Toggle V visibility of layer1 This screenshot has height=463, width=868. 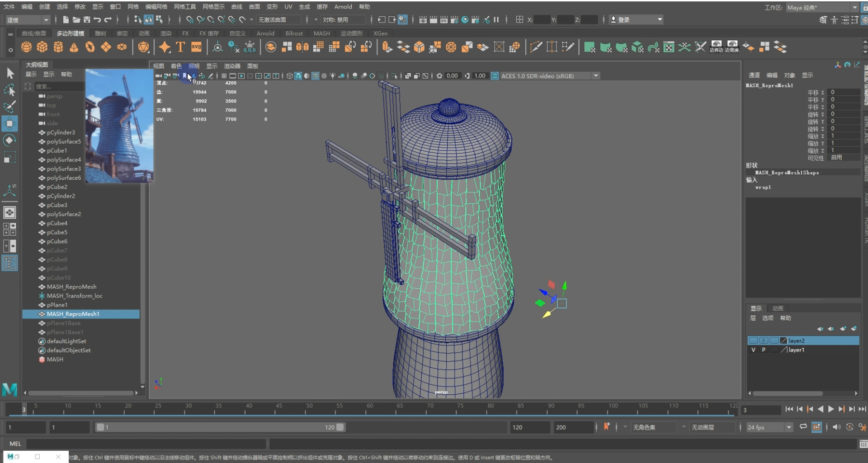click(x=753, y=350)
